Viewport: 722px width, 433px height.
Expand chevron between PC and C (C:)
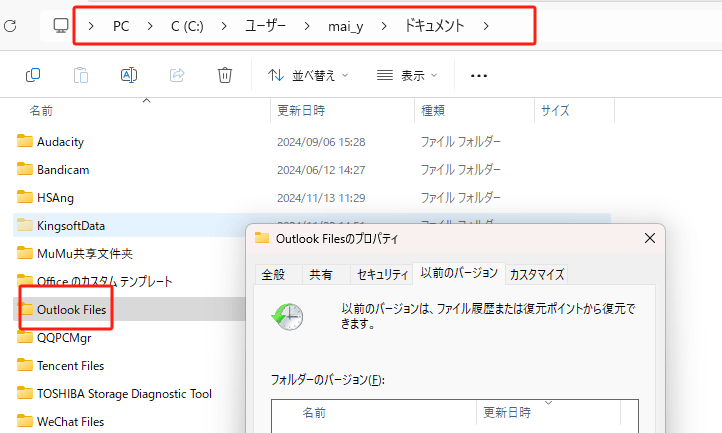(x=150, y=26)
